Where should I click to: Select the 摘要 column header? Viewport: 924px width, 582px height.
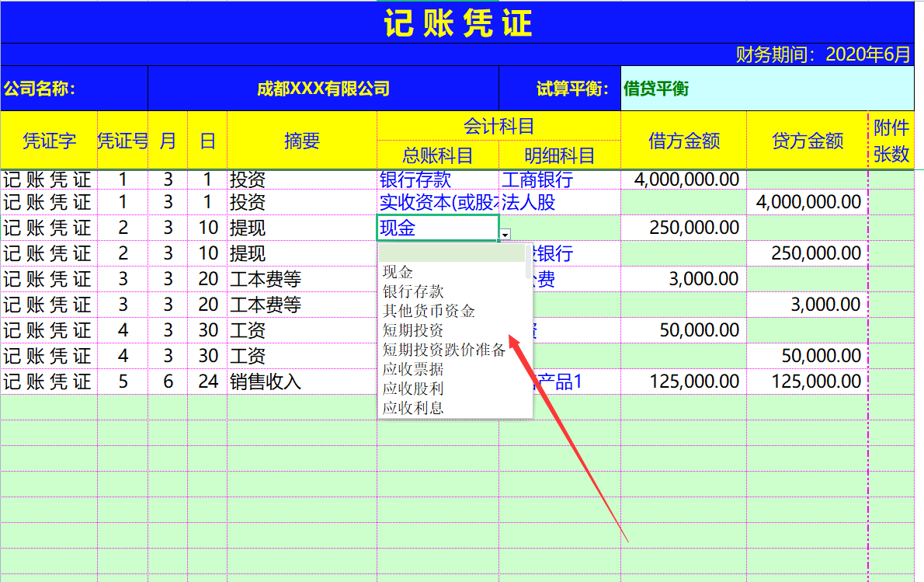point(302,141)
